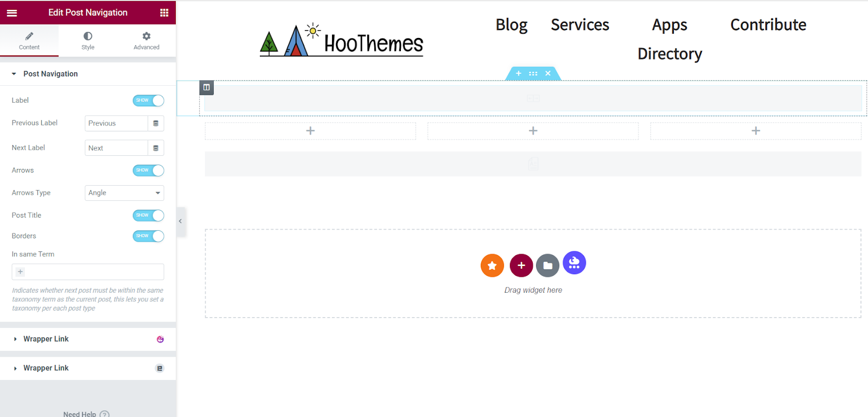This screenshot has width=868, height=417.
Task: Click the orange star favorites button
Action: coord(492,266)
